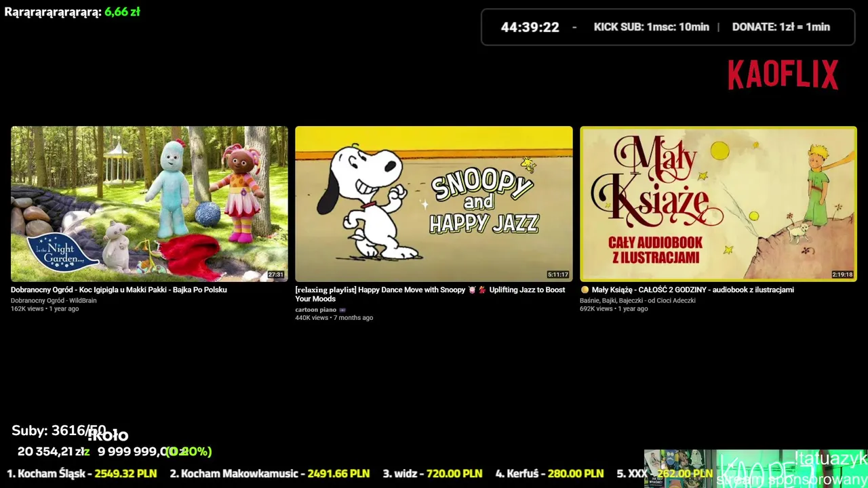Click ticker entry '4. Kerfuś - 280.00 PLN'
Viewport: 868px width, 488px height.
(x=549, y=473)
